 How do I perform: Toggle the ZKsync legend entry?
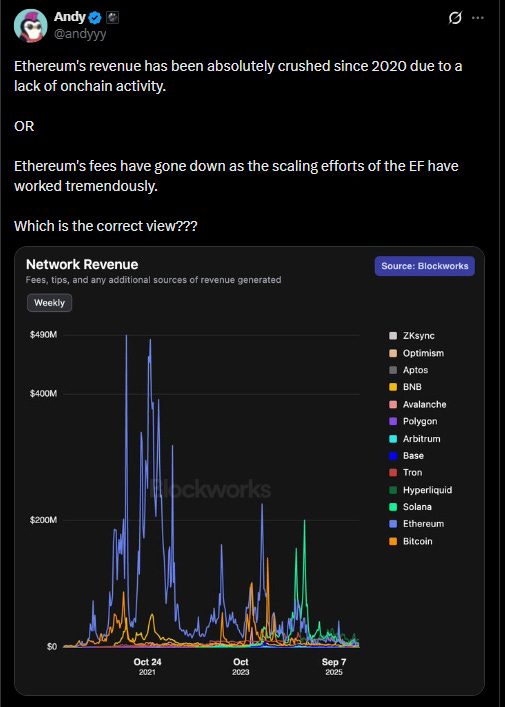pos(412,336)
